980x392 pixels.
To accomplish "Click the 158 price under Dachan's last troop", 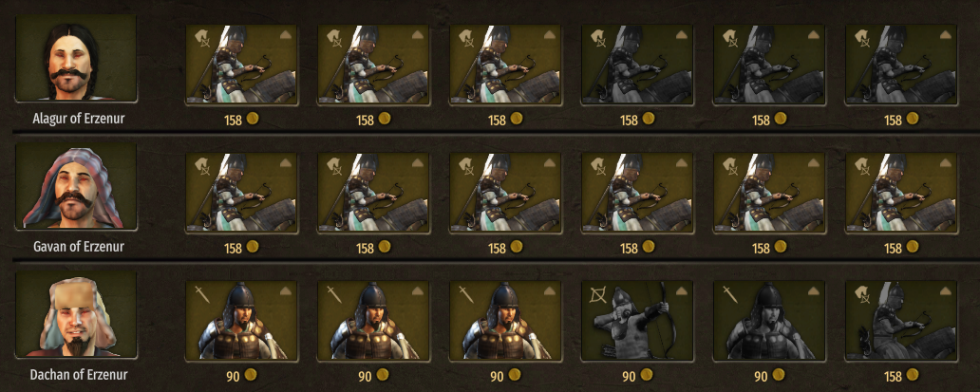I will [894, 377].
